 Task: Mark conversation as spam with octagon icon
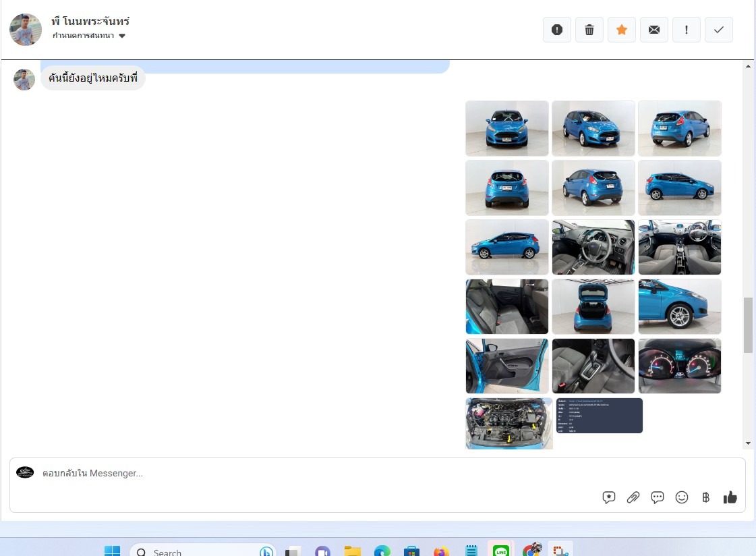click(x=557, y=30)
